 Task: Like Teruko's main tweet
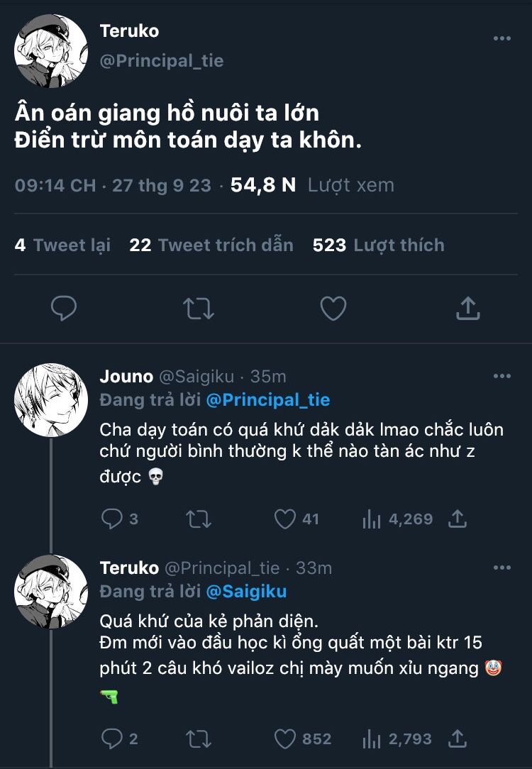[333, 309]
